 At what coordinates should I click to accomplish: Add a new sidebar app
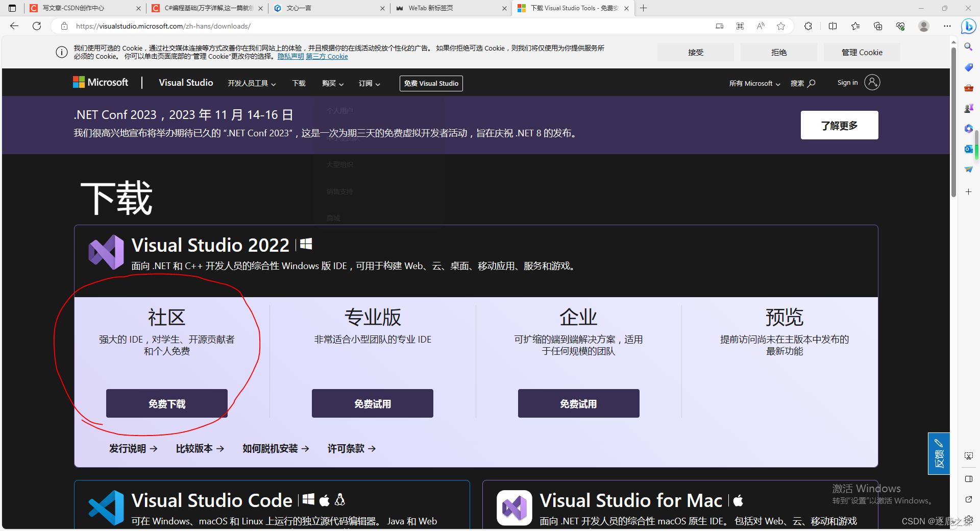point(968,192)
